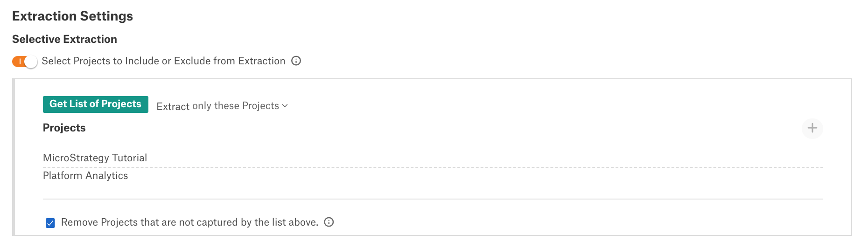Image resolution: width=868 pixels, height=248 pixels.
Task: Click the 'only these Projects' text
Action: coord(236,106)
